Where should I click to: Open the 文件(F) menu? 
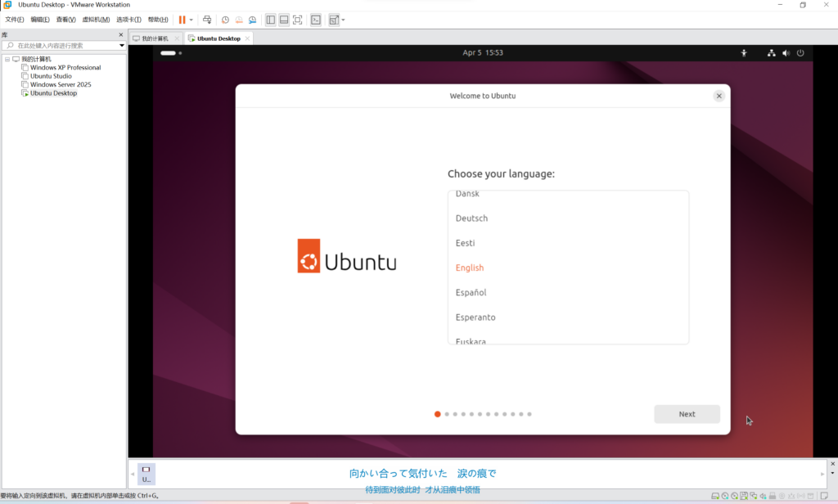pos(15,20)
